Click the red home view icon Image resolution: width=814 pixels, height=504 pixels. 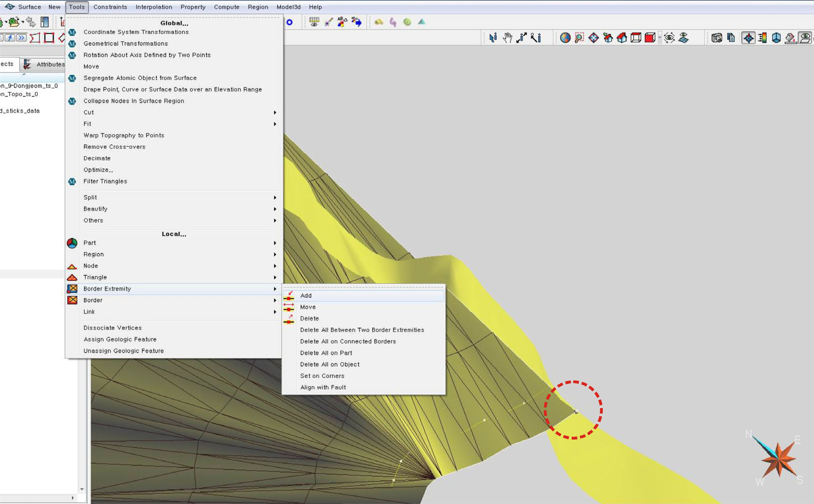[x=622, y=38]
